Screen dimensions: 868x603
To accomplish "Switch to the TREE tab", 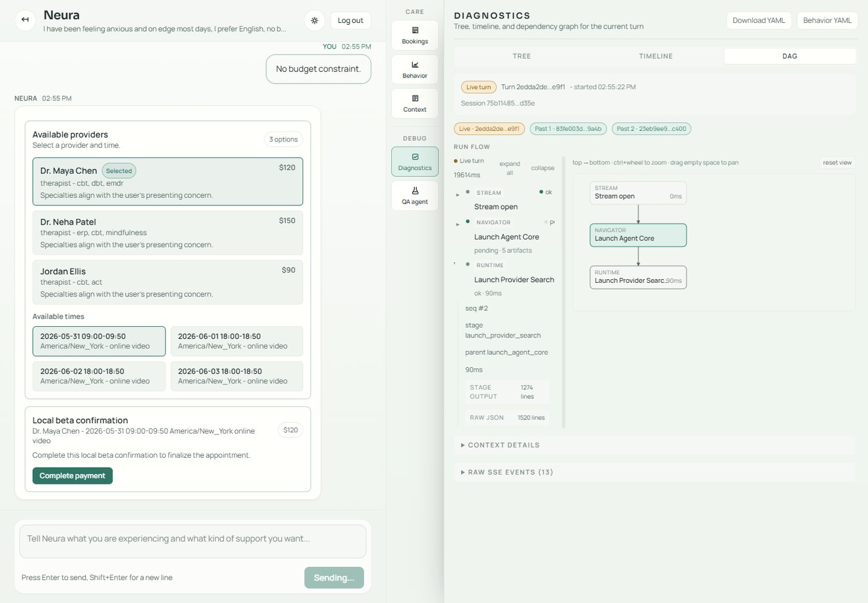I will tap(521, 56).
